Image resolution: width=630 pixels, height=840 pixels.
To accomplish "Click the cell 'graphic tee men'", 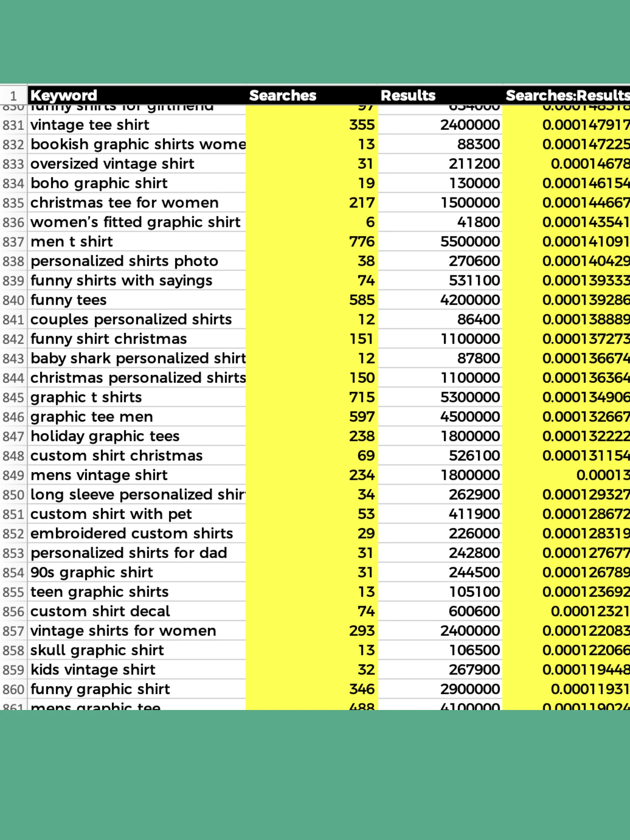I will tap(137, 417).
